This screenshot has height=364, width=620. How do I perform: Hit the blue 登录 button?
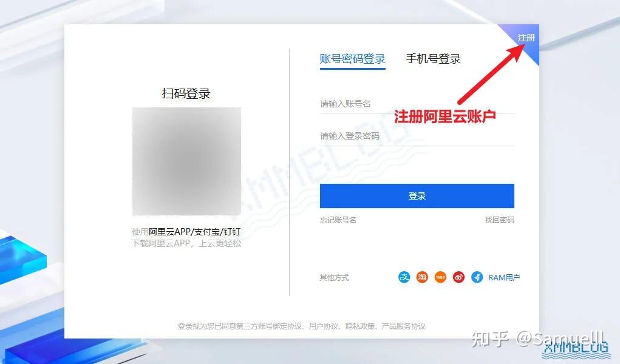click(x=417, y=195)
